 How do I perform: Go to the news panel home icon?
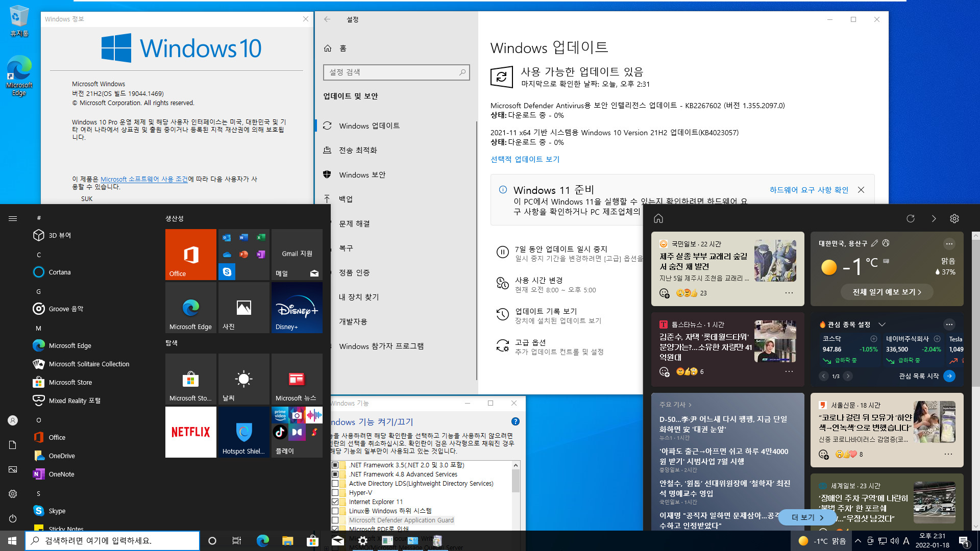658,218
